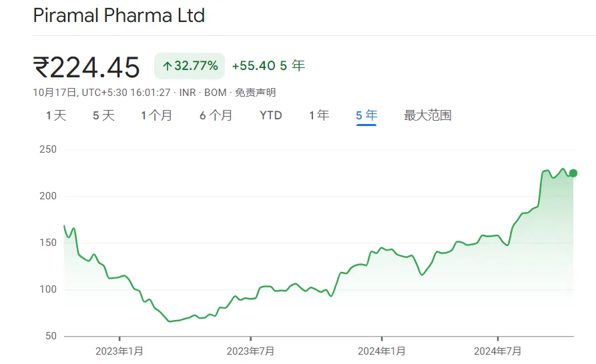This screenshot has height=364, width=596.
Task: Click the active 5年 tab
Action: tap(366, 115)
